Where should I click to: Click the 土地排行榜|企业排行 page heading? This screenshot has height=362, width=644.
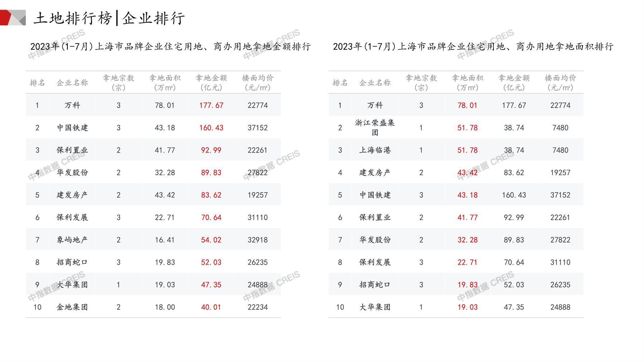point(109,18)
